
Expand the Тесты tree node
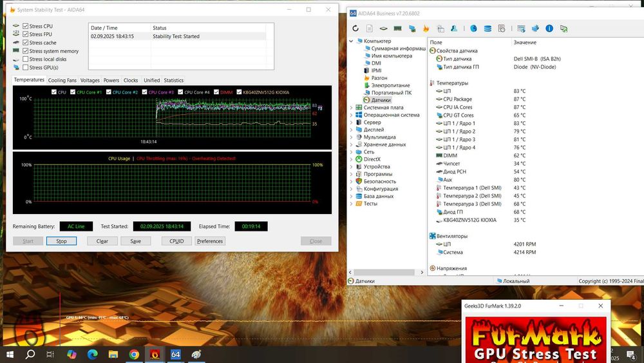[x=351, y=204]
